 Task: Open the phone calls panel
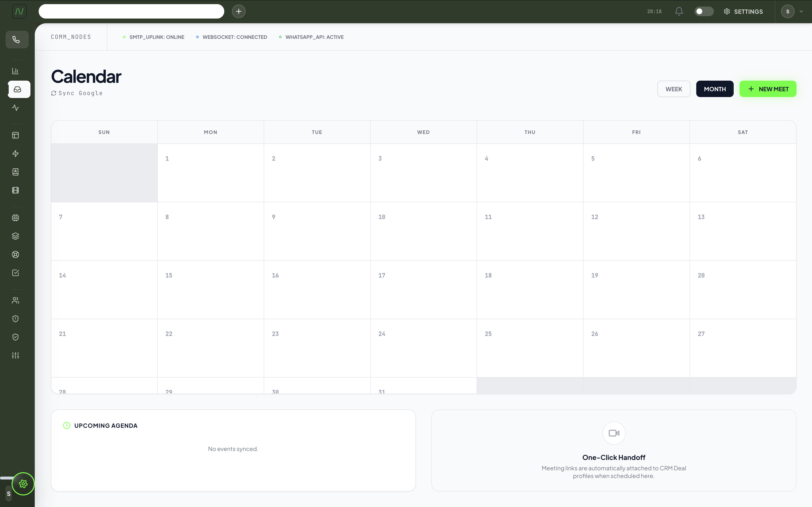pyautogui.click(x=17, y=40)
